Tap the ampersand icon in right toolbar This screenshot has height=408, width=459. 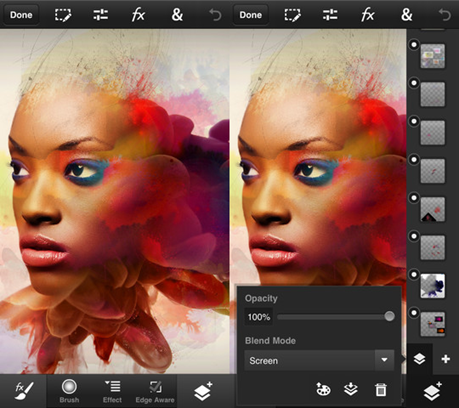tap(407, 15)
